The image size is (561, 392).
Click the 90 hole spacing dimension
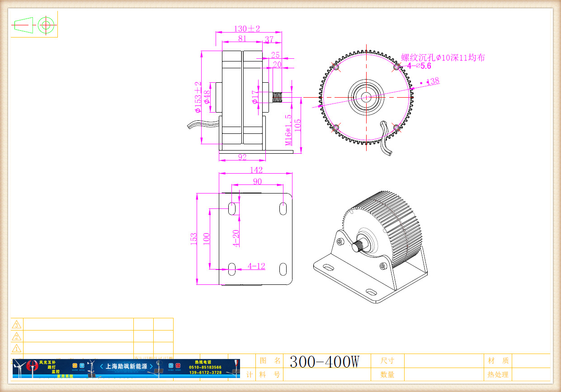[258, 181]
